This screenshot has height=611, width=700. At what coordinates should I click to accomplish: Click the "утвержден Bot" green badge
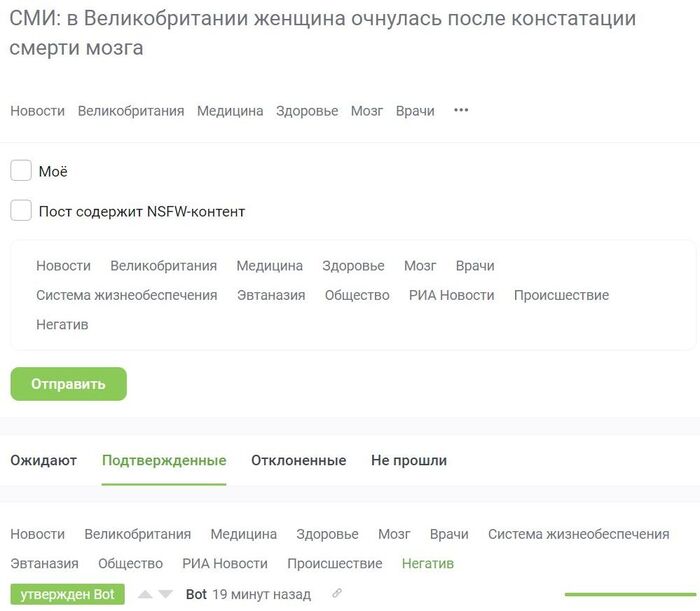coord(68,595)
